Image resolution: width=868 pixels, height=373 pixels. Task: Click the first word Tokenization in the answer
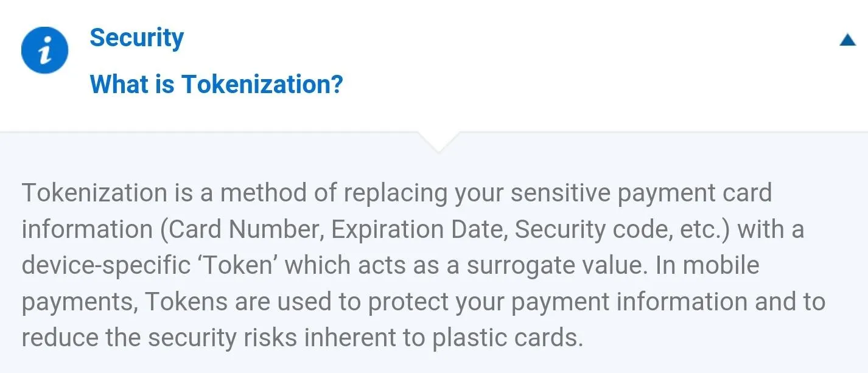(94, 193)
